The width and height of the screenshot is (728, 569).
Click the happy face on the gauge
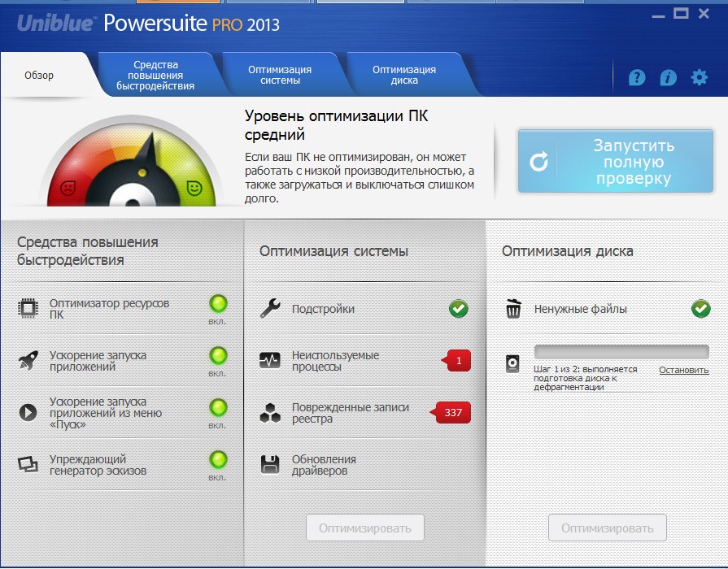[x=194, y=188]
